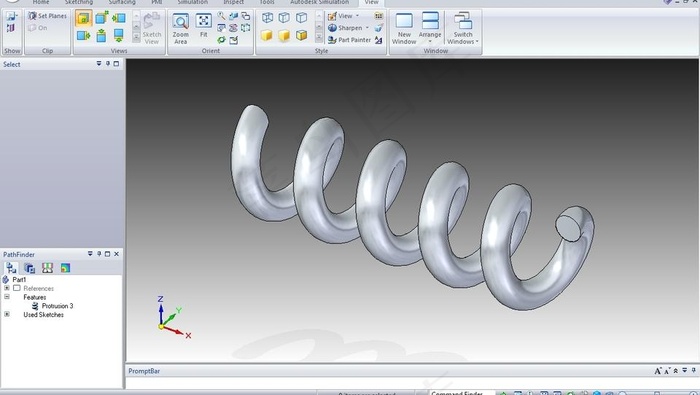Pin the PathFinder panel
The image size is (700, 395).
tap(99, 254)
